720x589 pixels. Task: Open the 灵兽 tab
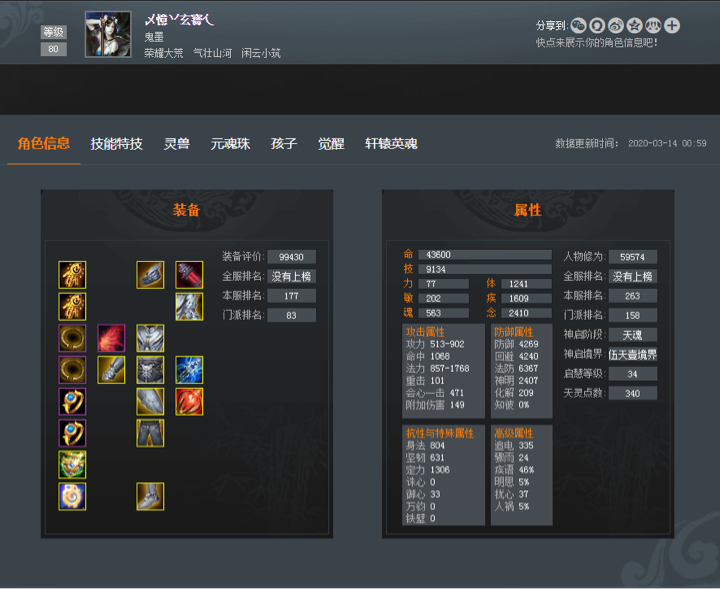coord(177,144)
